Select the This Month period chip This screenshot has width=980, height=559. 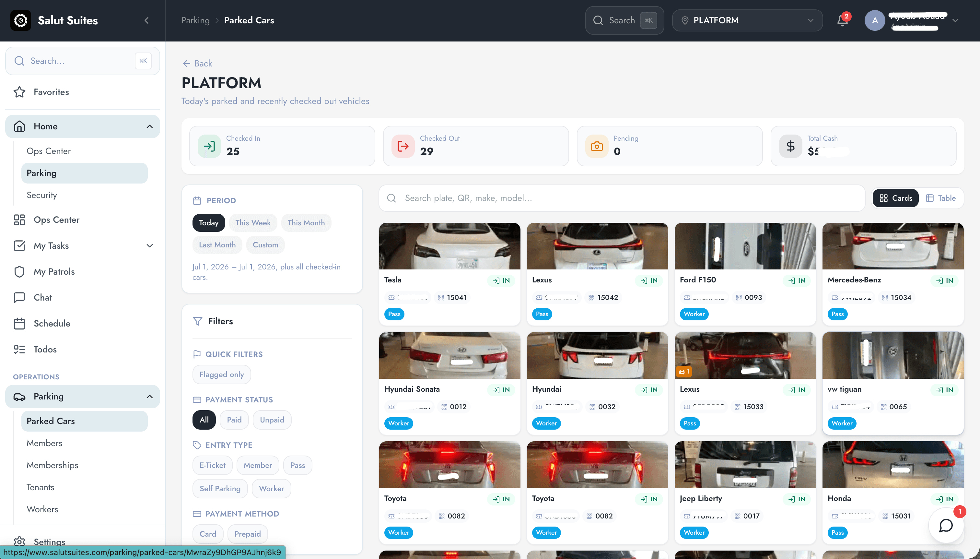306,223
